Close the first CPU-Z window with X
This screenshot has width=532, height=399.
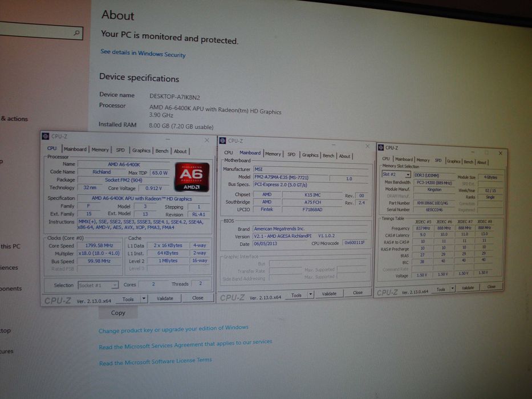[206, 140]
